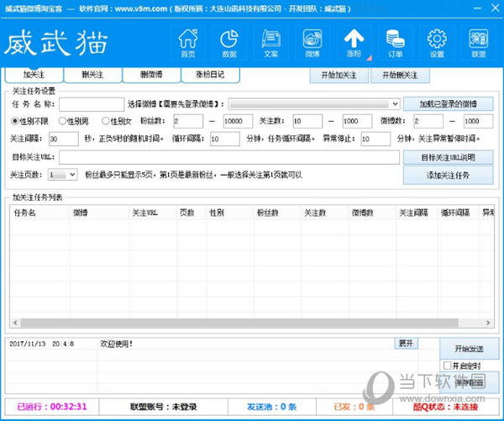
Task: Click 加载已登录的微博 button
Action: point(448,104)
